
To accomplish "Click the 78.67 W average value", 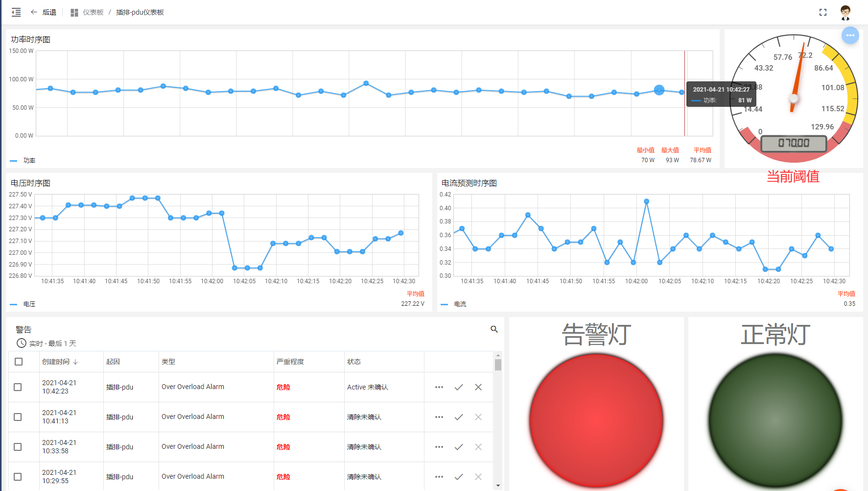I will pos(701,160).
